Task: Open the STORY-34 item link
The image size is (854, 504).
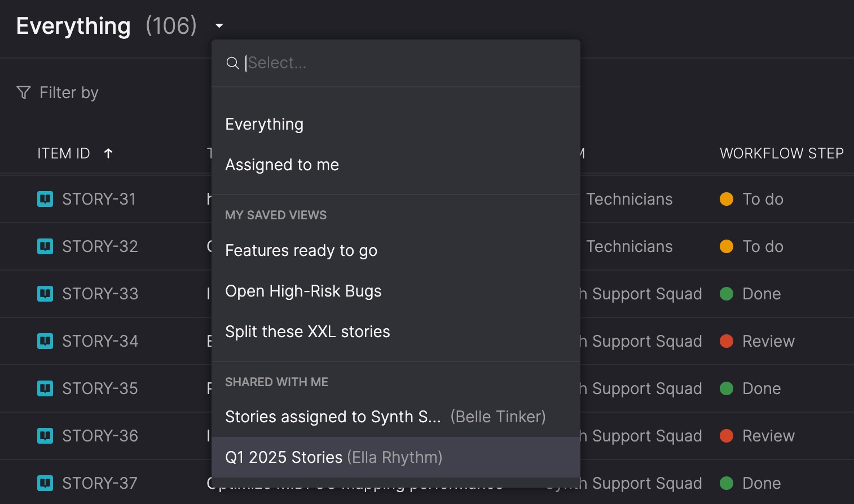Action: coord(100,341)
